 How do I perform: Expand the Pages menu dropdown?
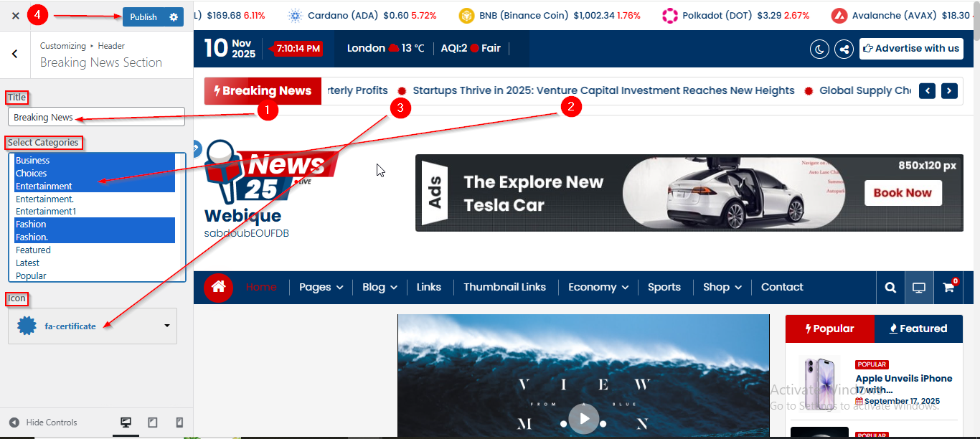tap(321, 287)
